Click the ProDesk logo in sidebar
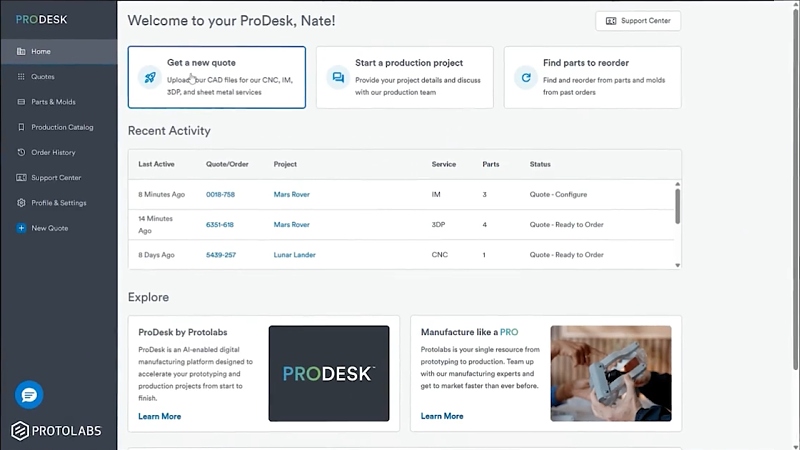800x450 pixels. pos(41,19)
